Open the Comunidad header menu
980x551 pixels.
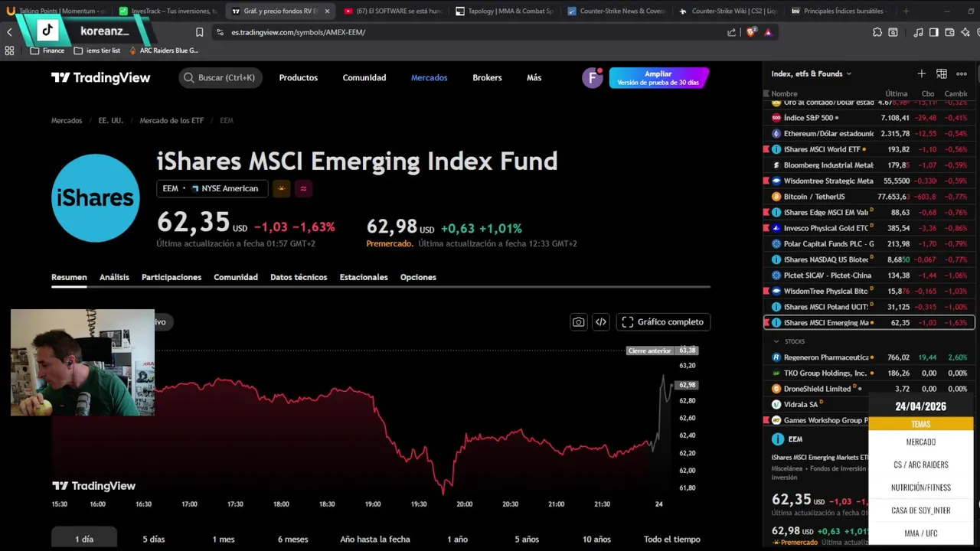click(364, 77)
